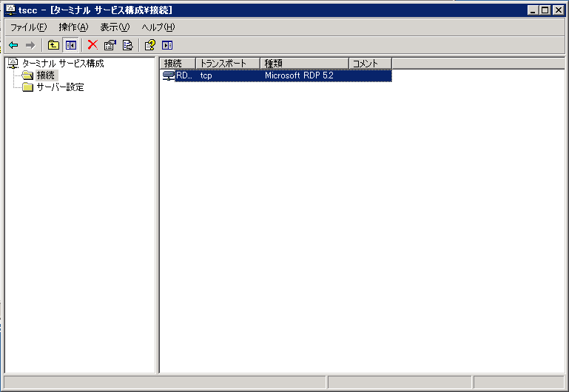Click the Help question mark icon

(150, 45)
